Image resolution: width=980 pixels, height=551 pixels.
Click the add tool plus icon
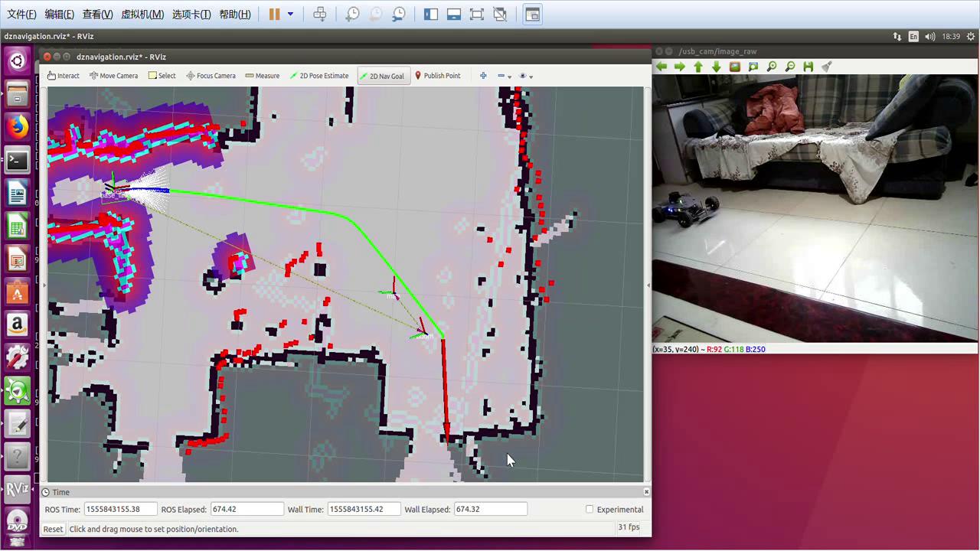483,76
